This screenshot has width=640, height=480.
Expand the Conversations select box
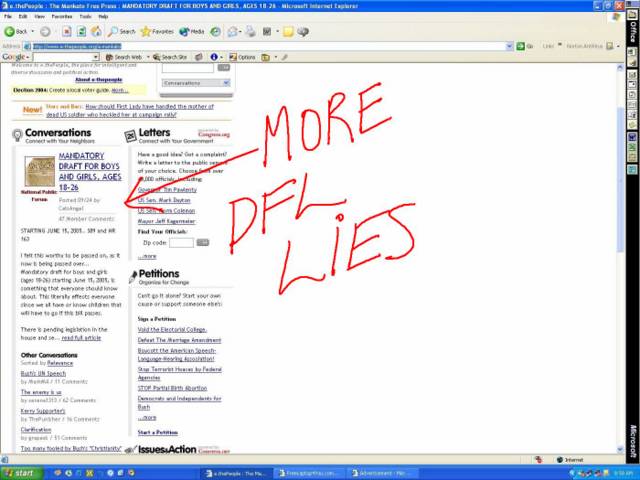point(196,83)
